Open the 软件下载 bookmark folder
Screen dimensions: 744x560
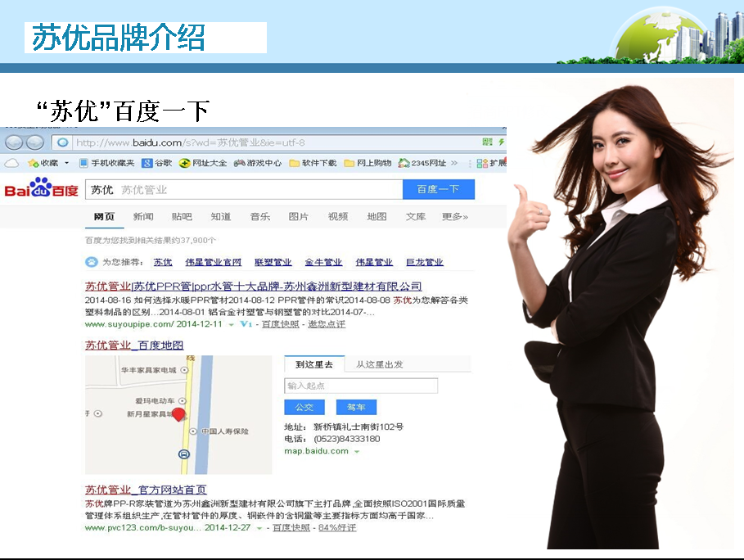pyautogui.click(x=313, y=163)
